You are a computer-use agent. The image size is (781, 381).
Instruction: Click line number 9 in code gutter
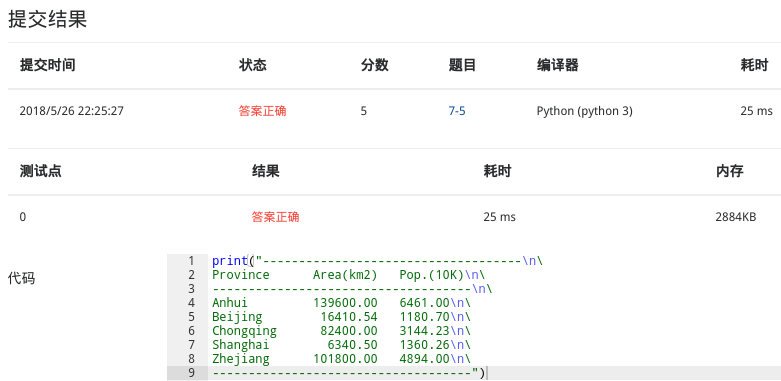[191, 373]
